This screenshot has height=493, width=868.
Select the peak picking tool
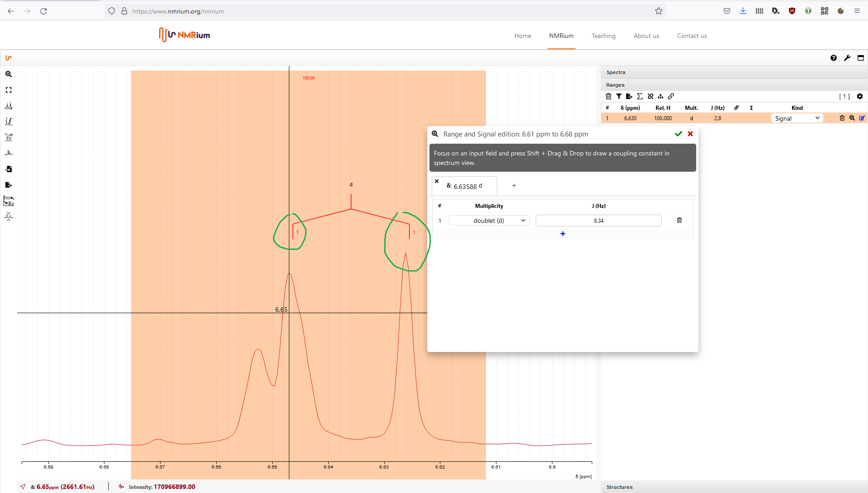[9, 106]
